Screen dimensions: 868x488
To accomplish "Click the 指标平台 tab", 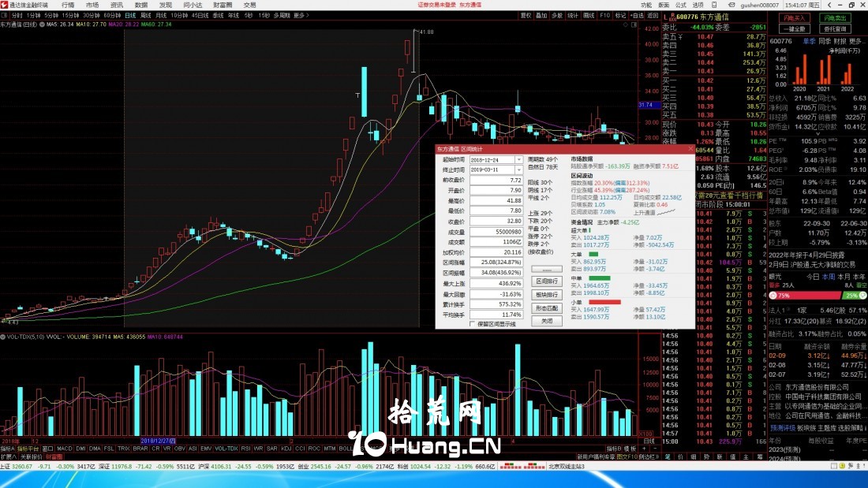I will (28, 449).
